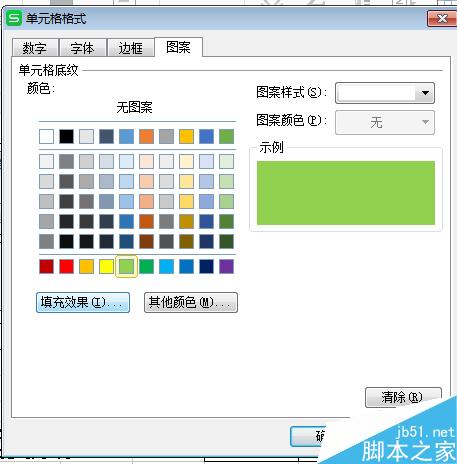The image size is (457, 464).
Task: Choose dark red swatch in bottom row
Action: point(46,266)
